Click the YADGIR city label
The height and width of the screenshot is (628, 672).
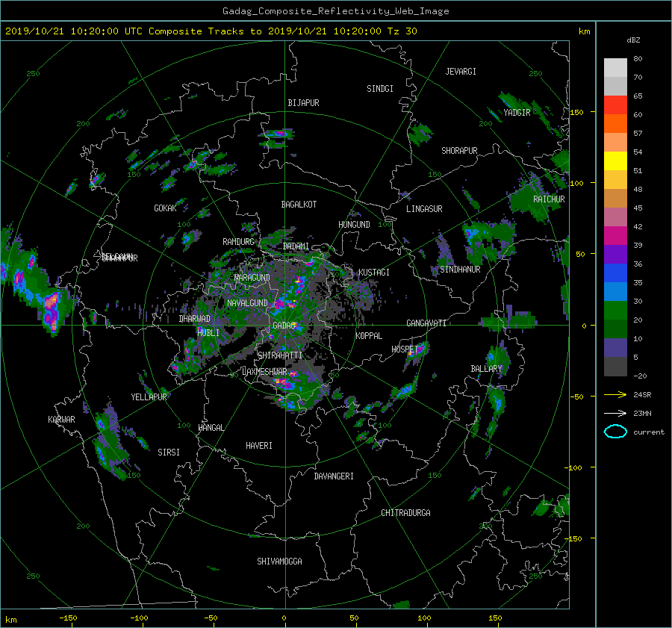coord(517,113)
